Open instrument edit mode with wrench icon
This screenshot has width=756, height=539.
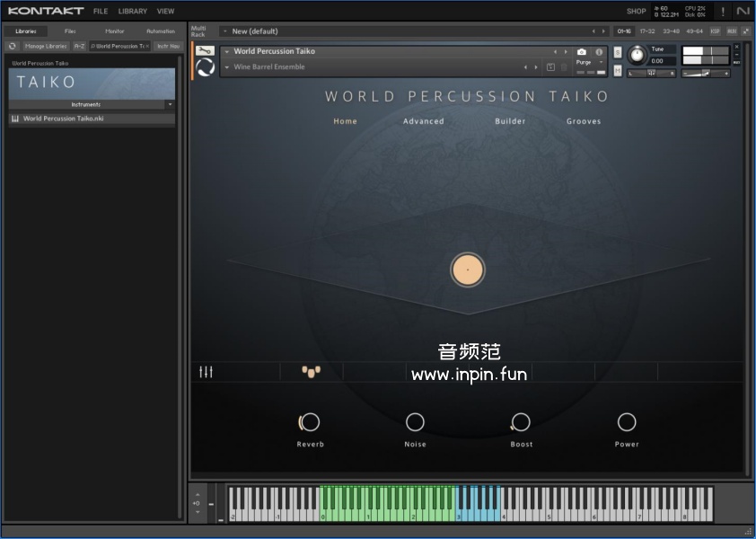click(x=205, y=50)
